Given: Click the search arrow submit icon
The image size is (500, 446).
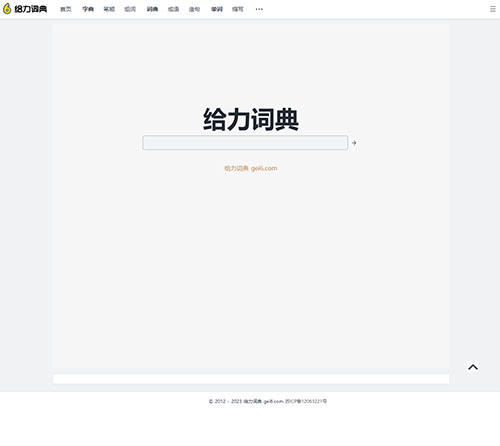Looking at the screenshot, I should [x=354, y=143].
